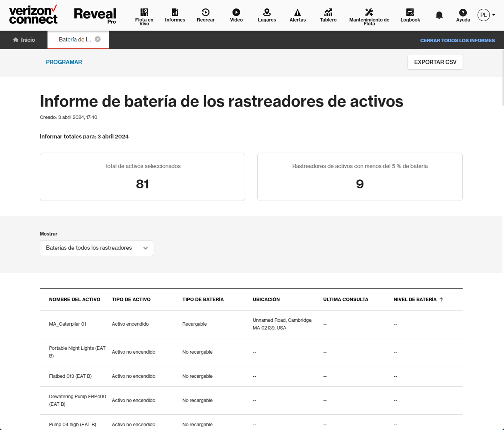Click the 81 total assets value
This screenshot has width=504, height=430.
pyautogui.click(x=142, y=184)
